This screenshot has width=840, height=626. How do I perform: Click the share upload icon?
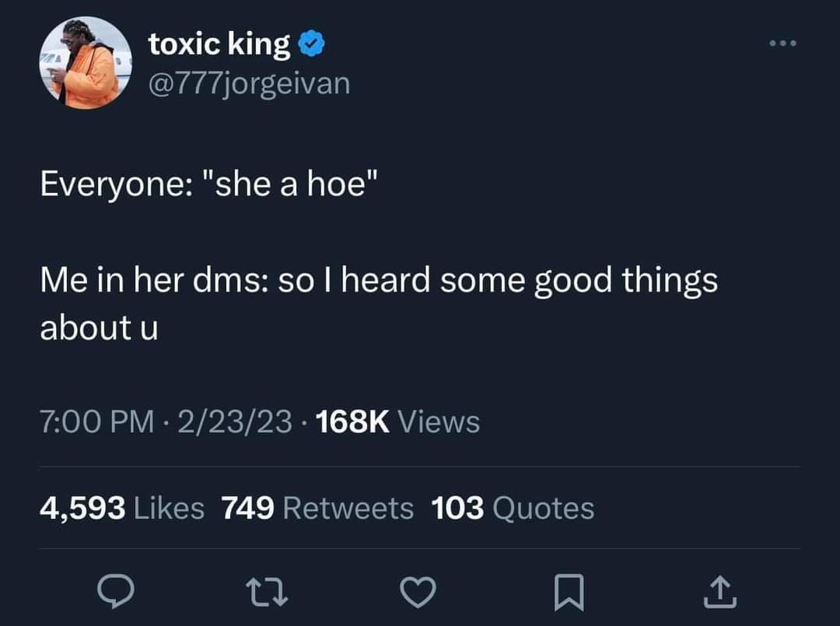(720, 592)
